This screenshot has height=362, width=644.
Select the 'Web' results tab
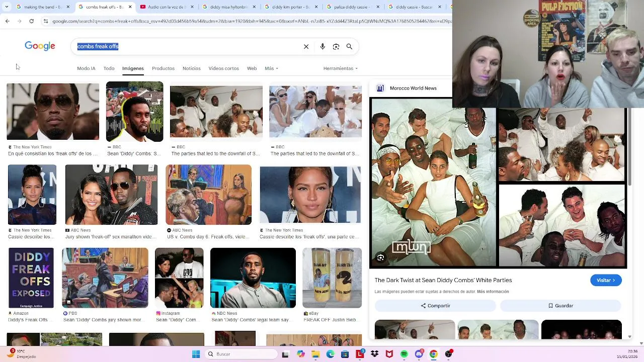pyautogui.click(x=252, y=68)
